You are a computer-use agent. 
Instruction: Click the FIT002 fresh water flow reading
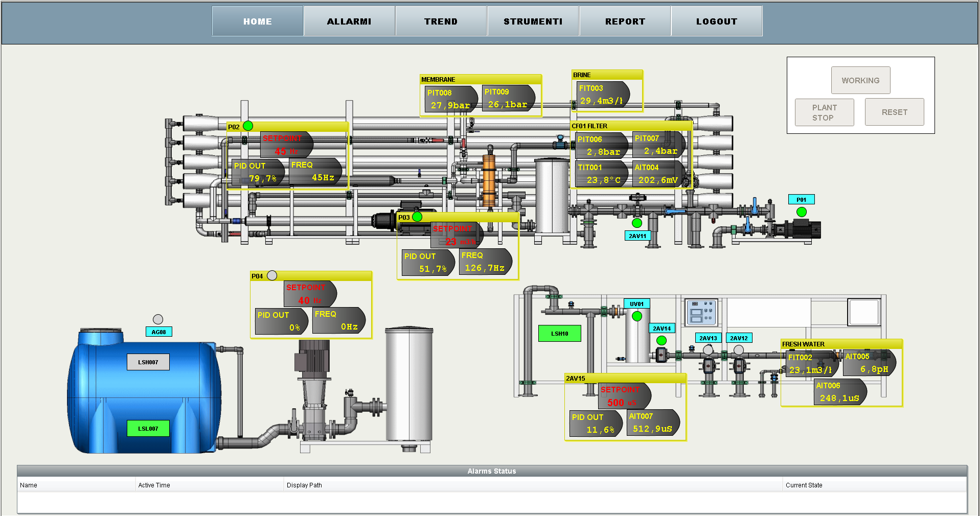(x=812, y=364)
